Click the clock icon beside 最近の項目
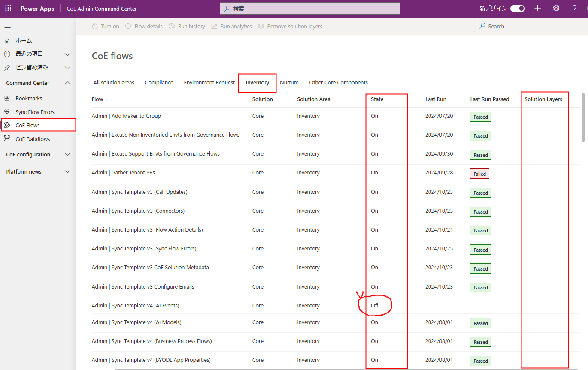The width and height of the screenshot is (588, 370). click(x=7, y=54)
